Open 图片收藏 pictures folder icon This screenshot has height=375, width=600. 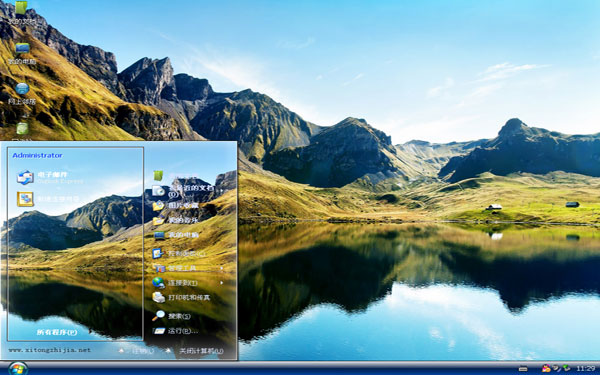coord(158,205)
